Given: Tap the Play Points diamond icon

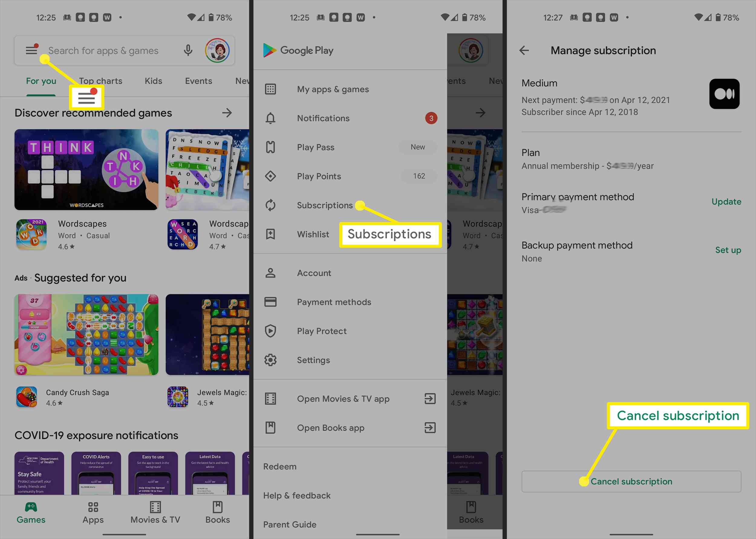Looking at the screenshot, I should click(270, 176).
